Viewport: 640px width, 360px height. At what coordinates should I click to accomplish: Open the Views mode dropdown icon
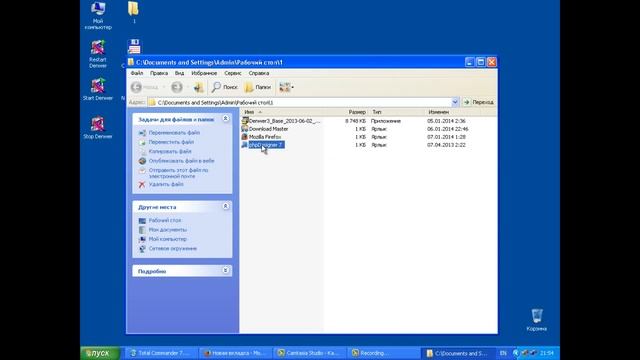click(286, 87)
